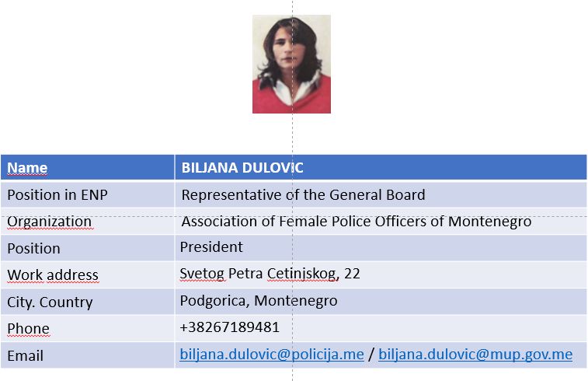Click the Email label cell
Viewport: 588px width, 381px height.
coord(87,355)
